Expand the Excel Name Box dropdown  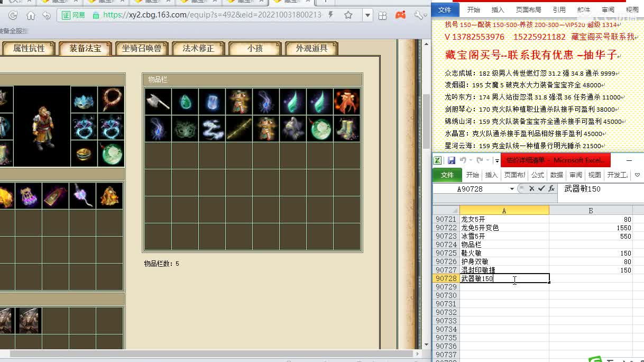click(512, 189)
